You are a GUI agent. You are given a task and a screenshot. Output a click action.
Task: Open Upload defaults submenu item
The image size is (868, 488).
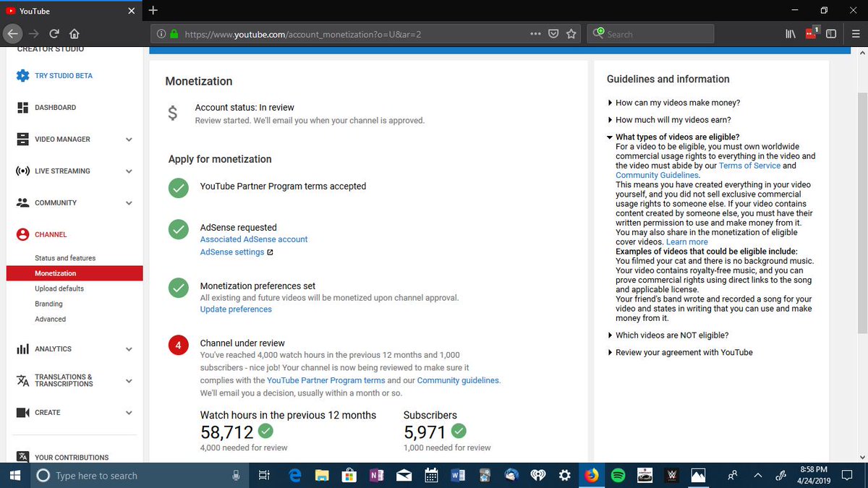[59, 288]
